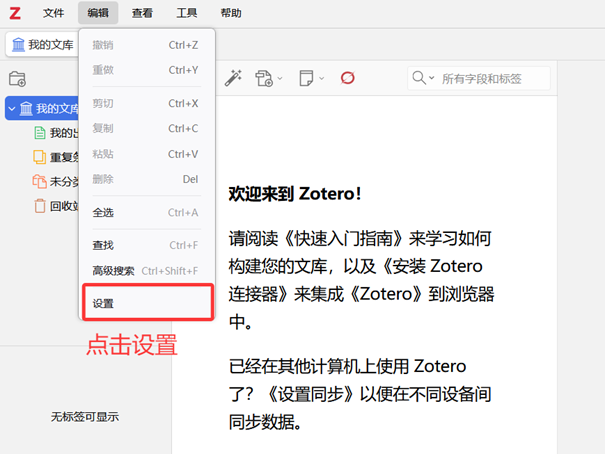The height and width of the screenshot is (454, 605).
Task: Click the magic wand add-by-identifier icon
Action: tap(233, 78)
